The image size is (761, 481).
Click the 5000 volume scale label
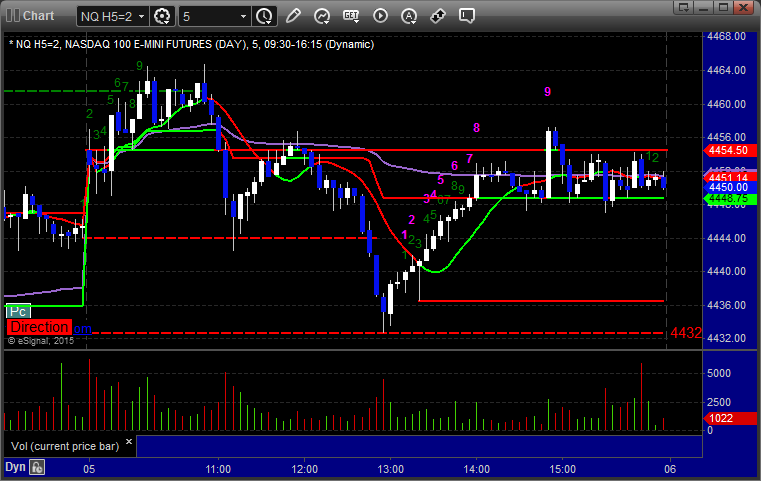719,373
